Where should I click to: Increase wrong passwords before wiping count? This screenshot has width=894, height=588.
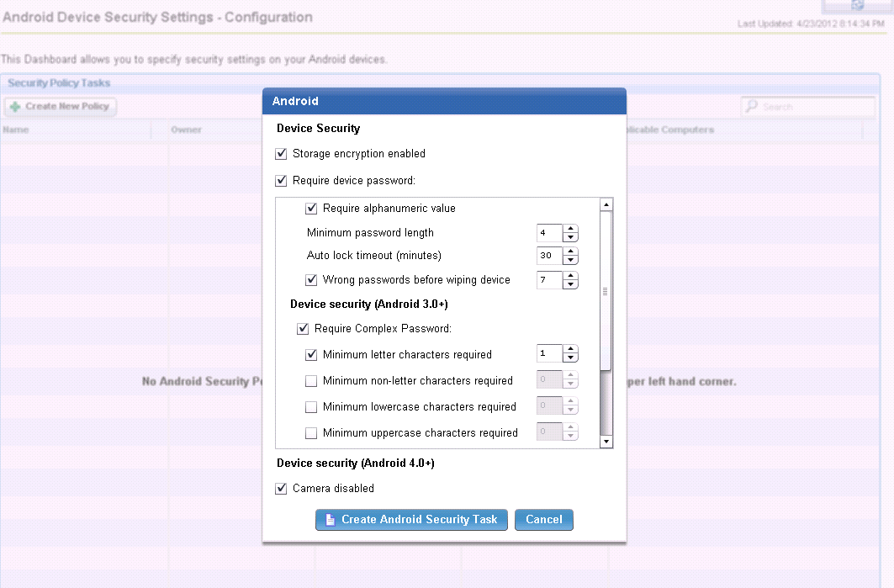(x=571, y=276)
